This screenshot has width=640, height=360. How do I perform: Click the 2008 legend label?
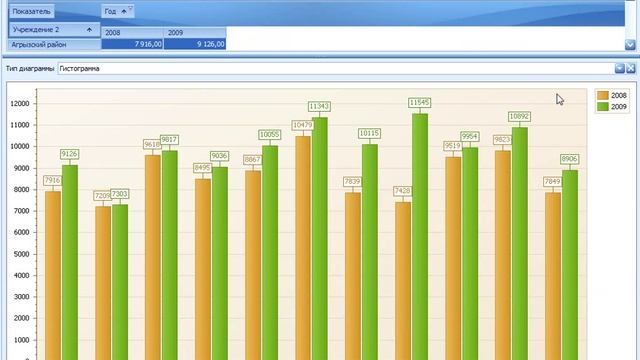(618, 96)
